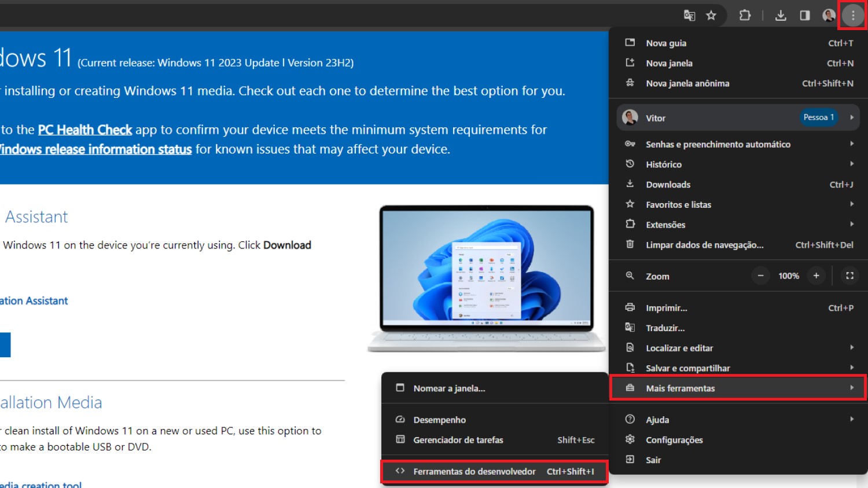Click the puzzle icon beside Extensões in menu
The width and height of the screenshot is (868, 488).
(630, 224)
